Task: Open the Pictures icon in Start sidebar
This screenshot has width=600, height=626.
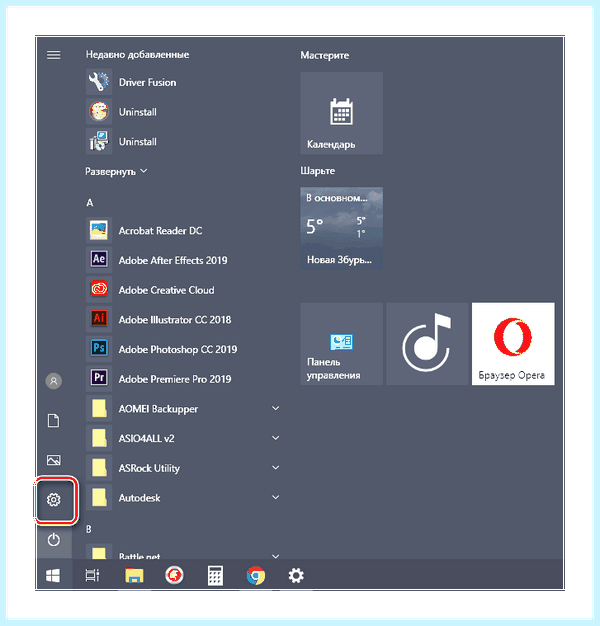Action: click(x=53, y=460)
